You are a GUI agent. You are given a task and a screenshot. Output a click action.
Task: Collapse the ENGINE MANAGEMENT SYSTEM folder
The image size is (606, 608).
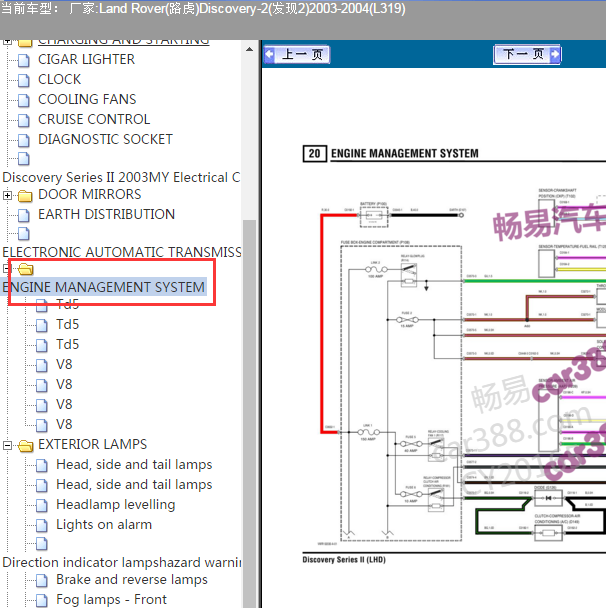[x=5, y=268]
